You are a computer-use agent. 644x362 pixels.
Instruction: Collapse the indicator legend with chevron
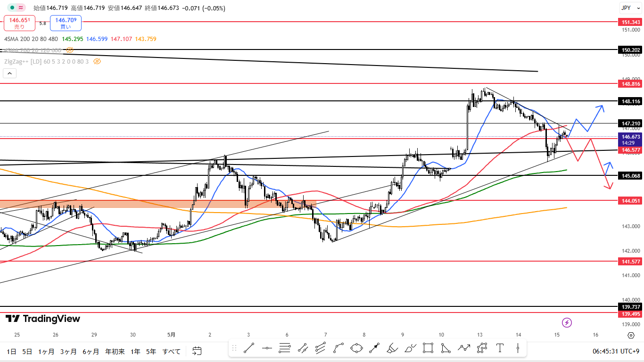pos(9,73)
